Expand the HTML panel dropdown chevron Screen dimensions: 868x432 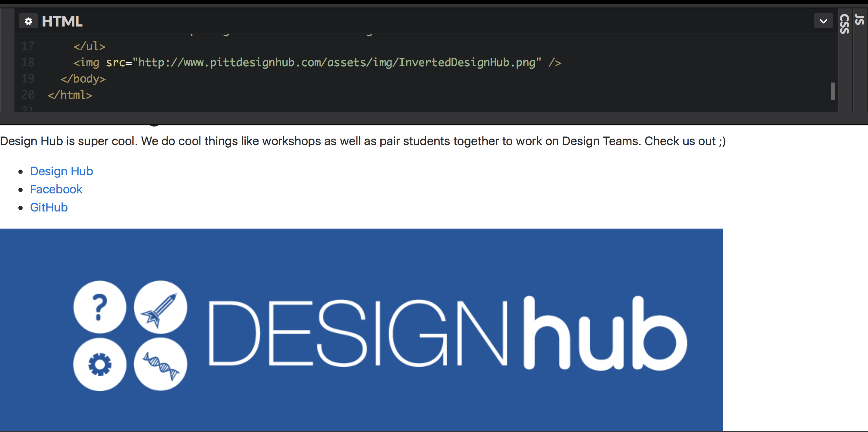[x=823, y=21]
